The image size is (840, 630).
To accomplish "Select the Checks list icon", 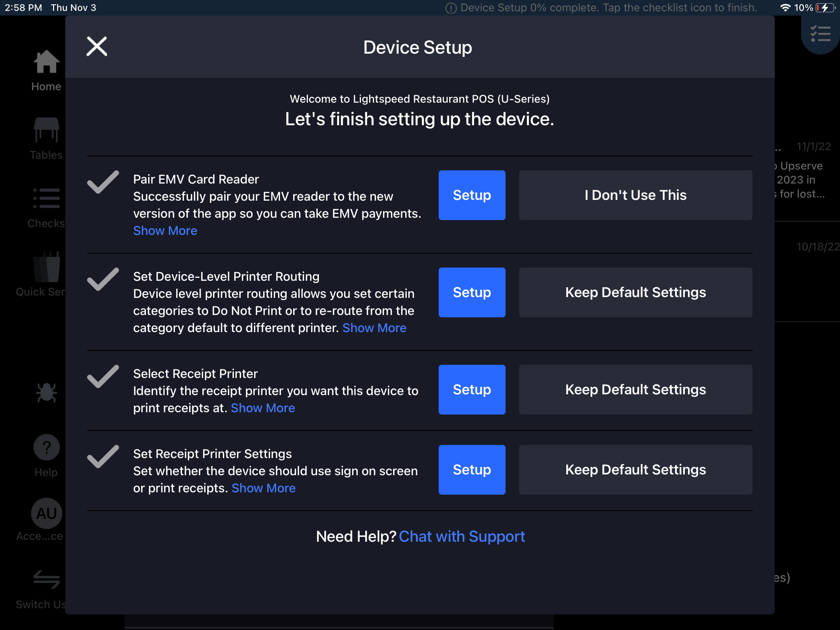I will pyautogui.click(x=46, y=198).
